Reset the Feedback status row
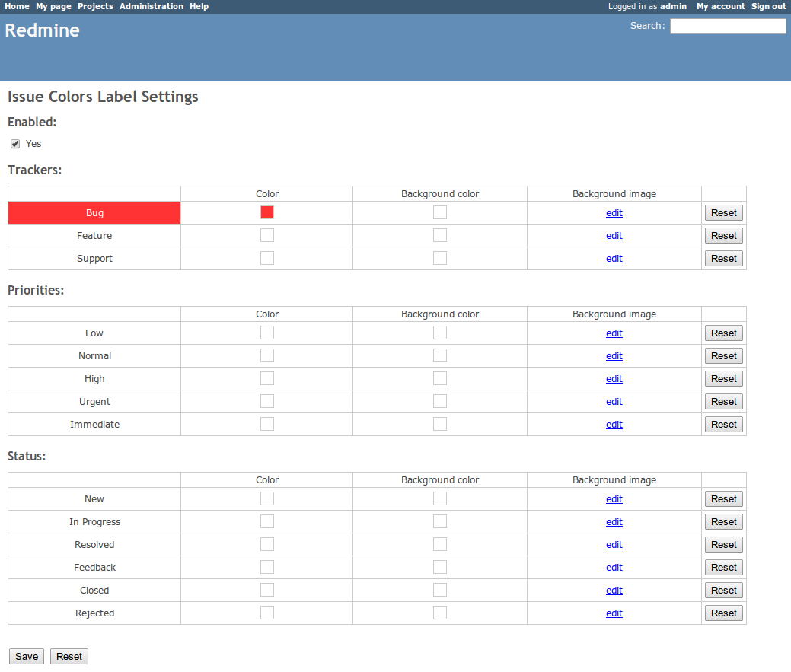 coord(724,567)
